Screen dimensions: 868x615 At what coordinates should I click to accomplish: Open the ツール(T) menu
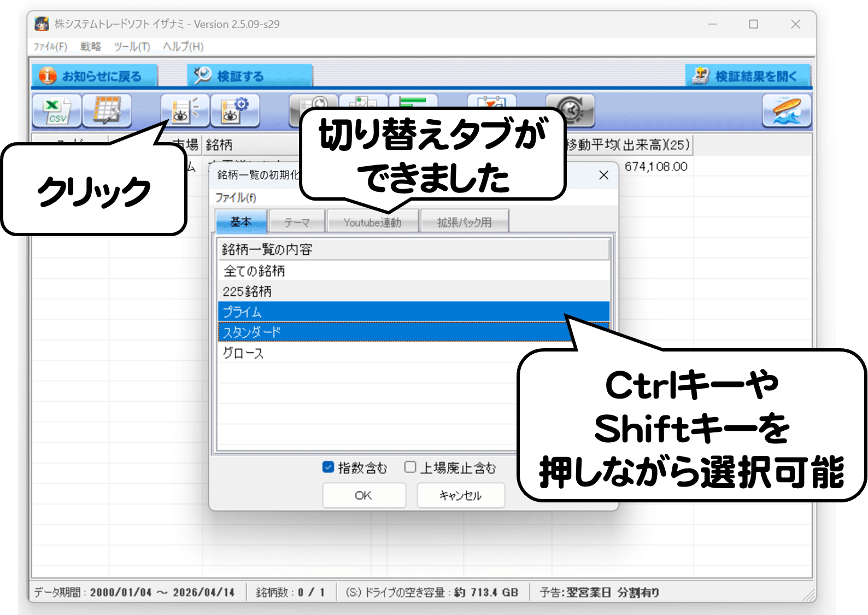point(132,46)
